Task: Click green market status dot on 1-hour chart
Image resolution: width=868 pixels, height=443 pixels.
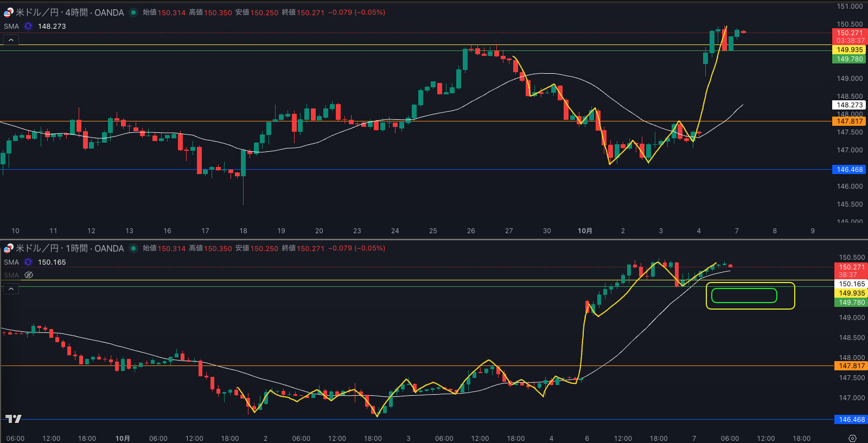Action: tap(133, 248)
